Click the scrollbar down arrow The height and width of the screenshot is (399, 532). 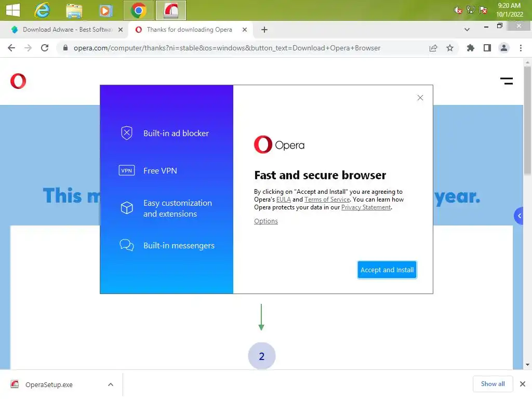(527, 365)
